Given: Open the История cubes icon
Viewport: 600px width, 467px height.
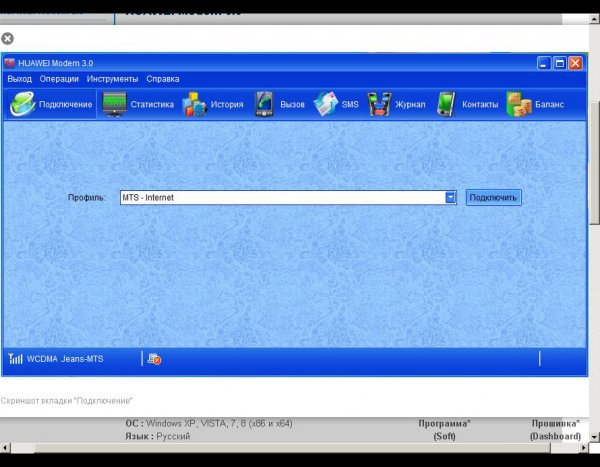Looking at the screenshot, I should (x=194, y=104).
